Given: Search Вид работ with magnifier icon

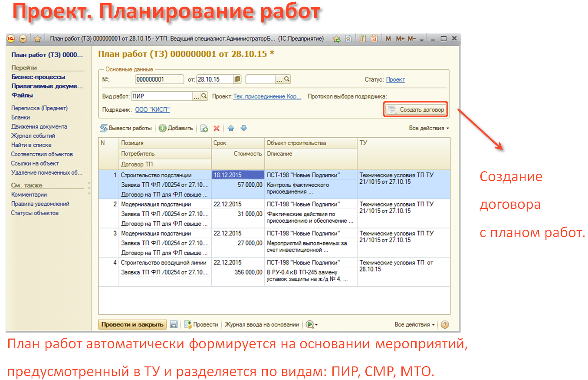Looking at the screenshot, I should point(204,96).
